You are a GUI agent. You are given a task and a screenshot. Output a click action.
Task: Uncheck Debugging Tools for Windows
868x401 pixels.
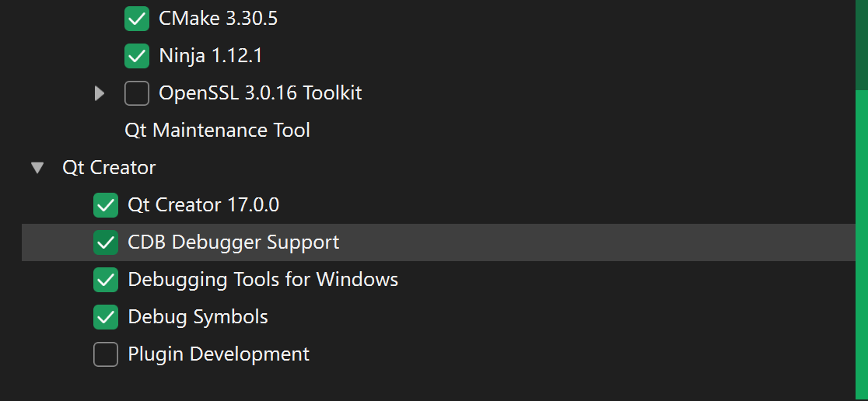tap(106, 280)
